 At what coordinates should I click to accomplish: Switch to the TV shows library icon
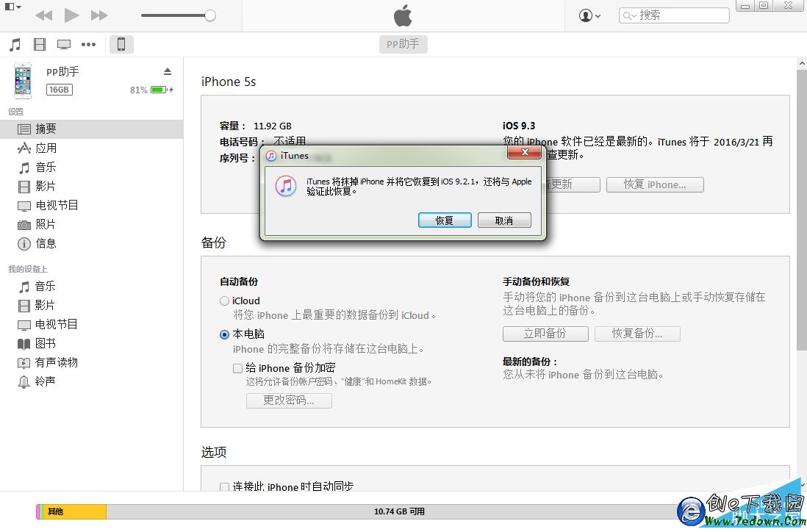[64, 45]
